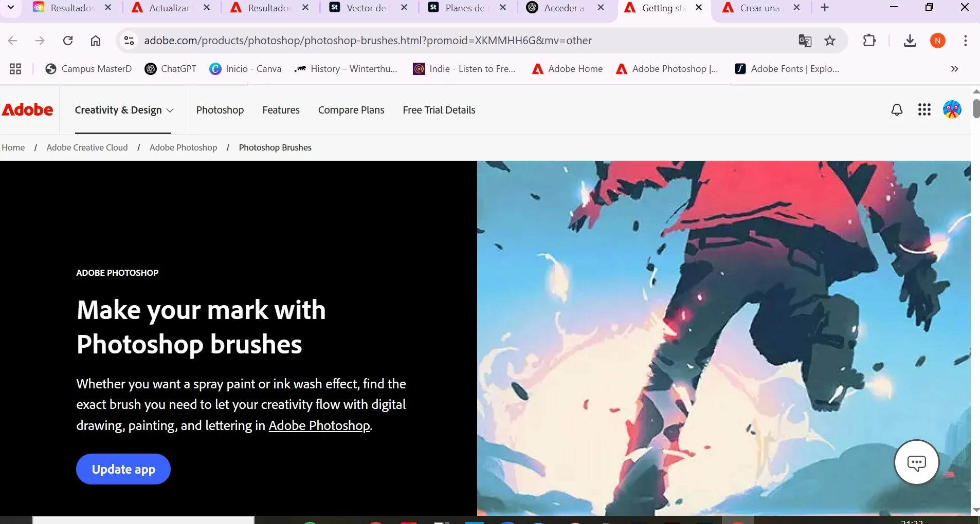Close the Crear una tab
This screenshot has height=524, width=980.
pos(796,8)
